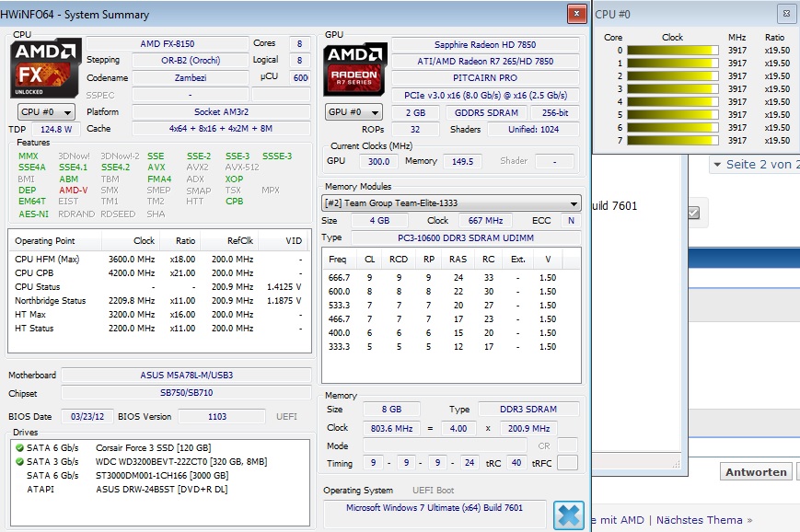Click the BIOS Version 1103 field

222,416
